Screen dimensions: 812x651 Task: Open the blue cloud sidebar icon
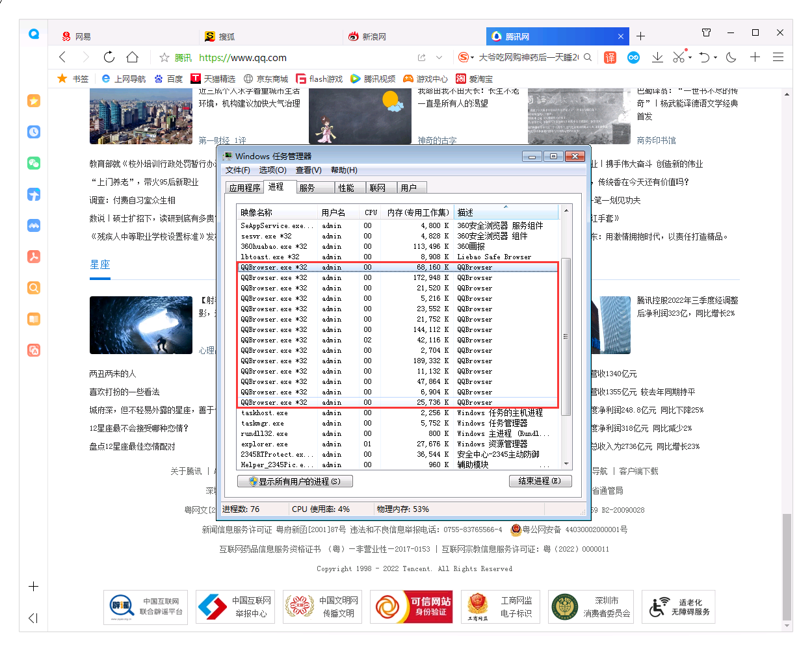point(34,225)
